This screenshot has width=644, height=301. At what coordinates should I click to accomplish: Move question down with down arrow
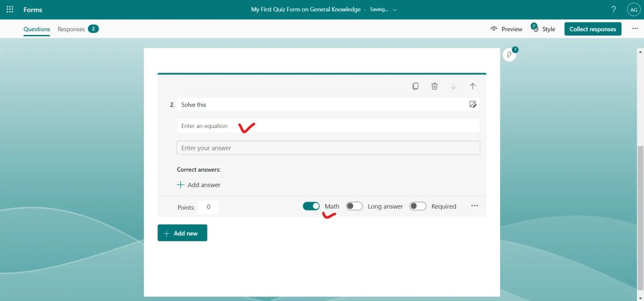click(x=453, y=86)
